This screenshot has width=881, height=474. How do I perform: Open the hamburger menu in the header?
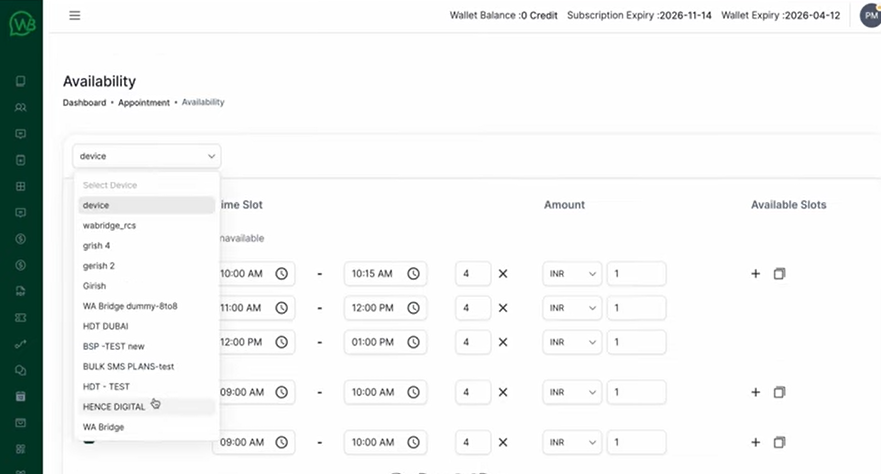click(75, 16)
